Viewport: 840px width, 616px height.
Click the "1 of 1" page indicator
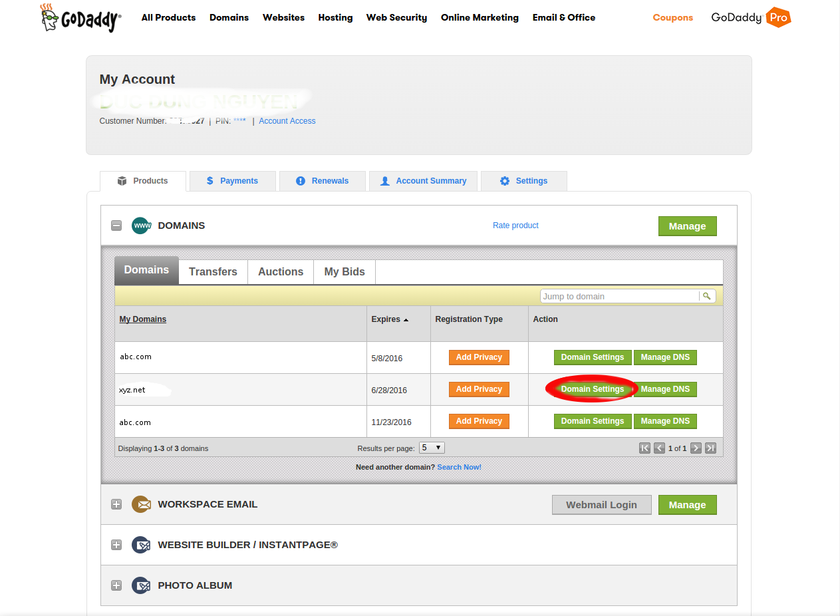pyautogui.click(x=678, y=448)
